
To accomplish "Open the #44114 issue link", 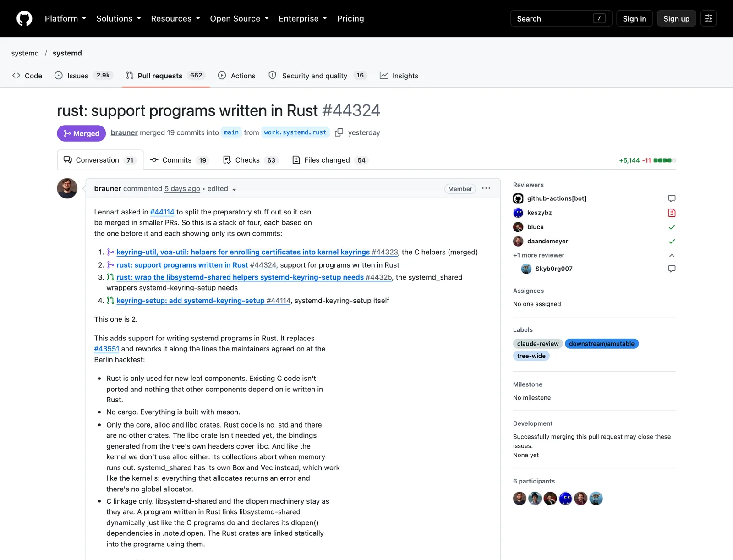I will [x=162, y=212].
